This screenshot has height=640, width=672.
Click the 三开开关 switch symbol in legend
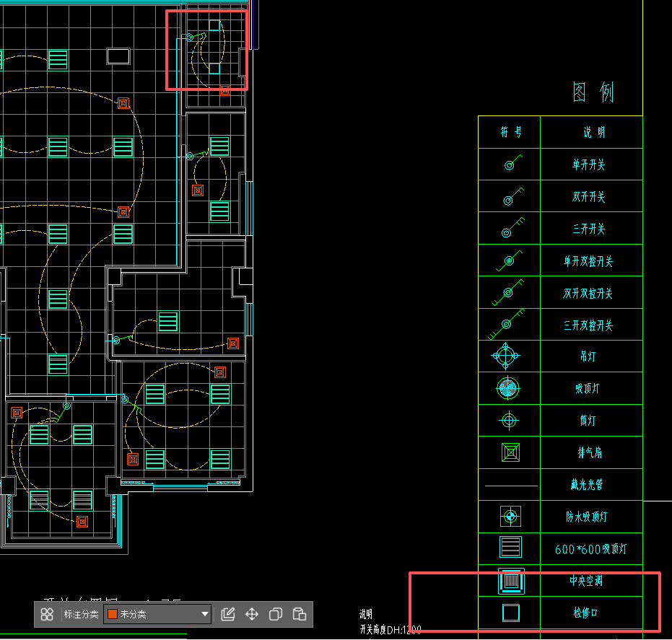[x=513, y=227]
